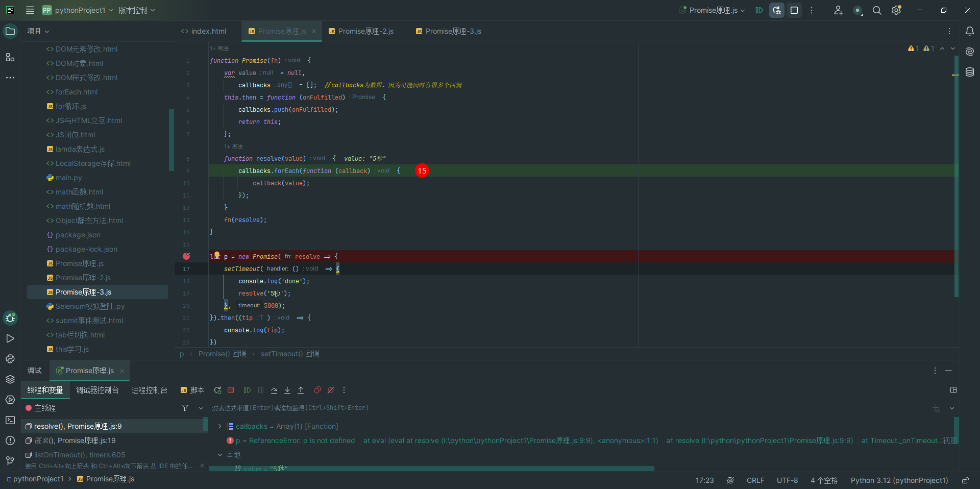Viewport: 980px width, 489px height.
Task: Open the 版本控制 dropdown
Action: click(x=136, y=10)
